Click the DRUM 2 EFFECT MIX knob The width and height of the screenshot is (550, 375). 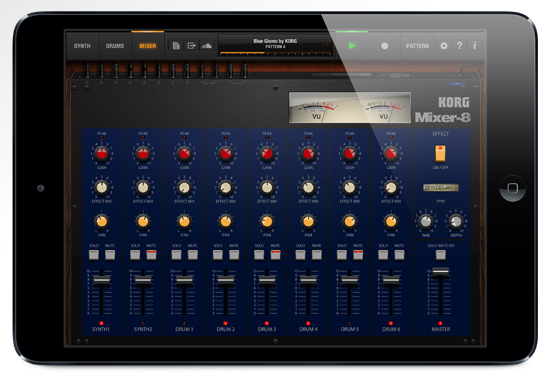coord(226,188)
